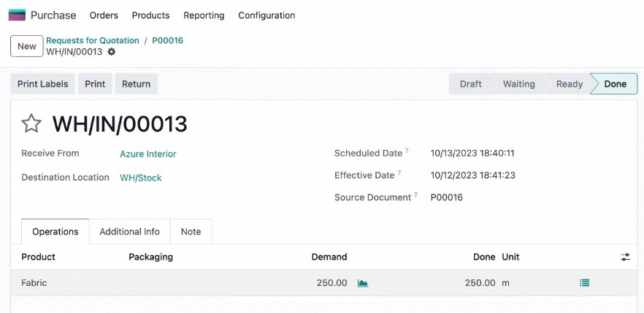Expand the Reporting menu
644x313 pixels.
tap(204, 15)
